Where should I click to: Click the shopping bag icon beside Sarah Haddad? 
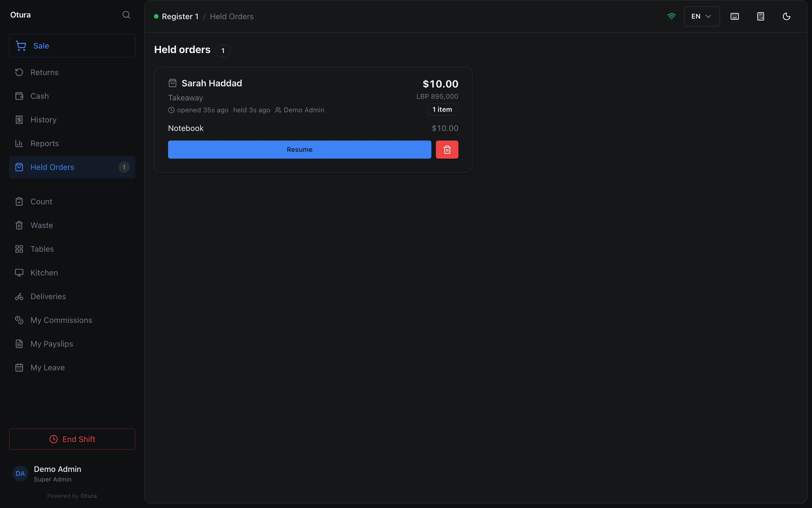(173, 83)
